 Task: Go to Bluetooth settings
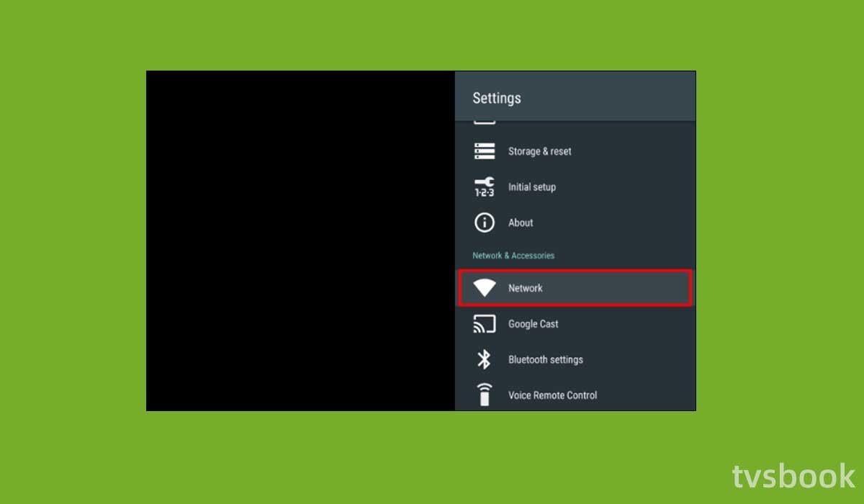[575, 359]
